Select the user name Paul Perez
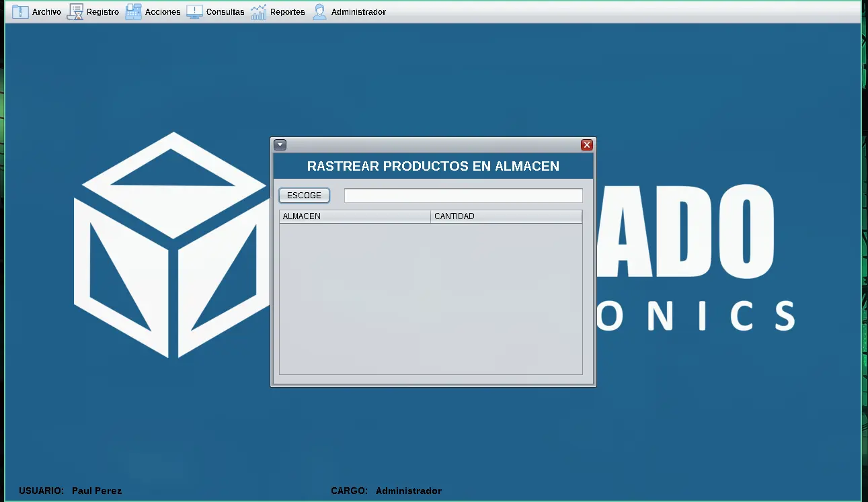The image size is (868, 502). coord(97,491)
